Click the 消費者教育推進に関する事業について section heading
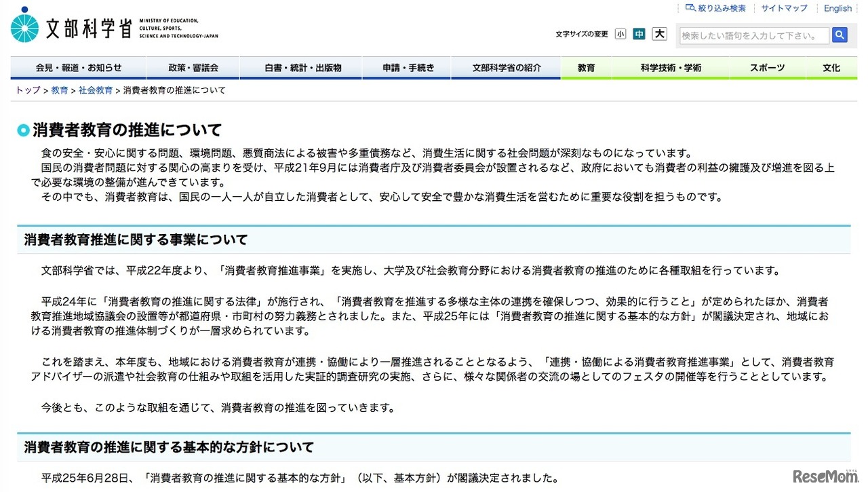868x492 pixels. pyautogui.click(x=136, y=240)
